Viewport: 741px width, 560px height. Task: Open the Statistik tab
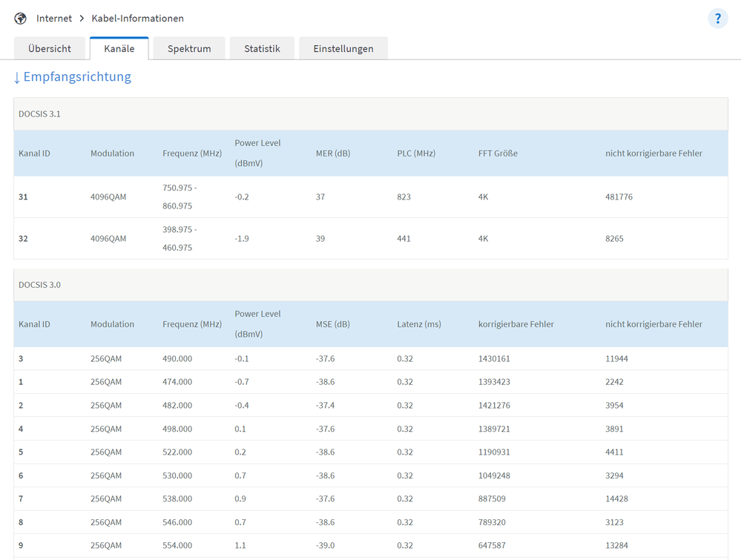pyautogui.click(x=262, y=48)
